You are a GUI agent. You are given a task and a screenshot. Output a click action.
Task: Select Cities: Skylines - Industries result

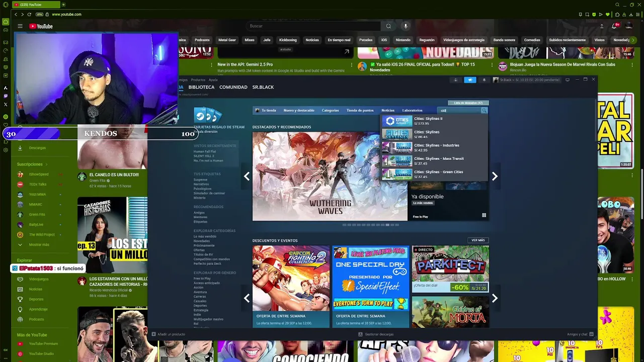(x=434, y=147)
